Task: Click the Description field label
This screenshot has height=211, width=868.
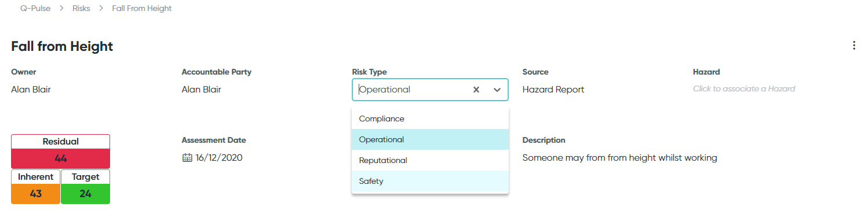Action: coord(544,140)
